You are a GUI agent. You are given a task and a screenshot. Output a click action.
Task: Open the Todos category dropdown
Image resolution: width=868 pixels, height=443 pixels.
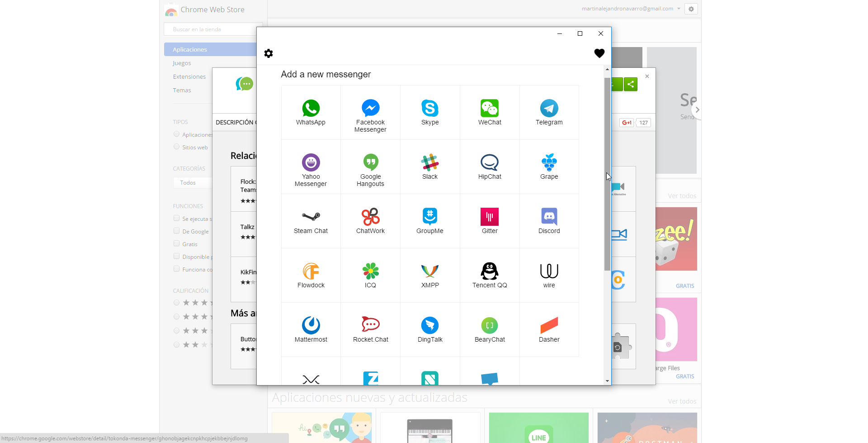click(193, 183)
